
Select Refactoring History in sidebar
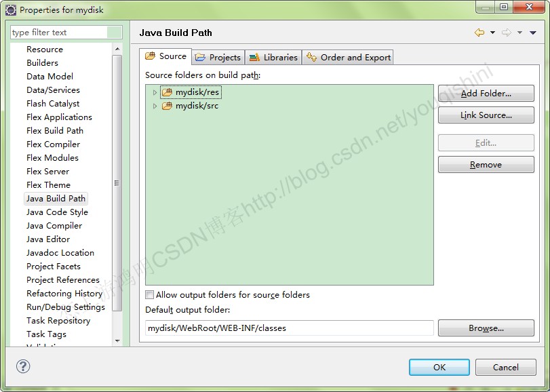[x=64, y=294]
